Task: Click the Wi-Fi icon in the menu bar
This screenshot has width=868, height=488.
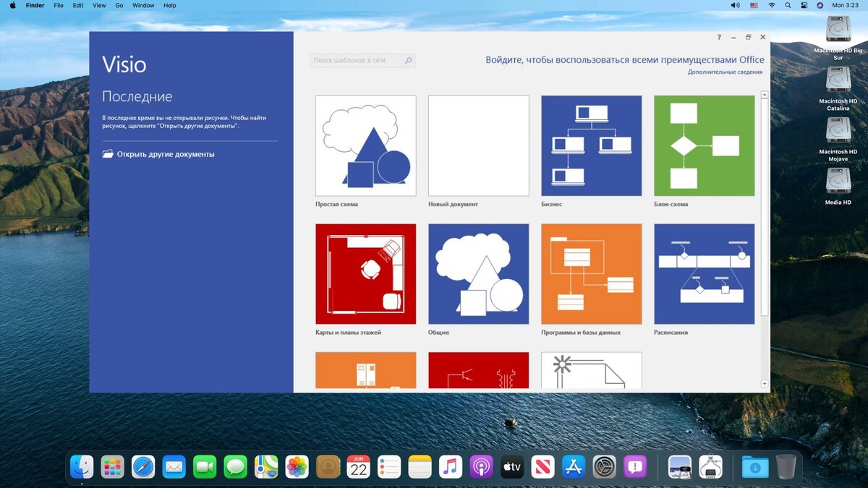Action: (772, 5)
